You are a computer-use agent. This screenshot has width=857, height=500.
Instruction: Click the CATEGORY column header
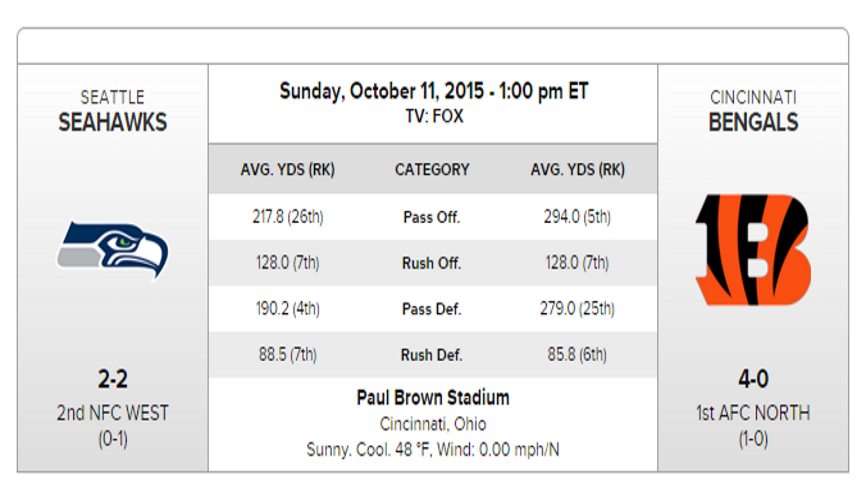432,170
